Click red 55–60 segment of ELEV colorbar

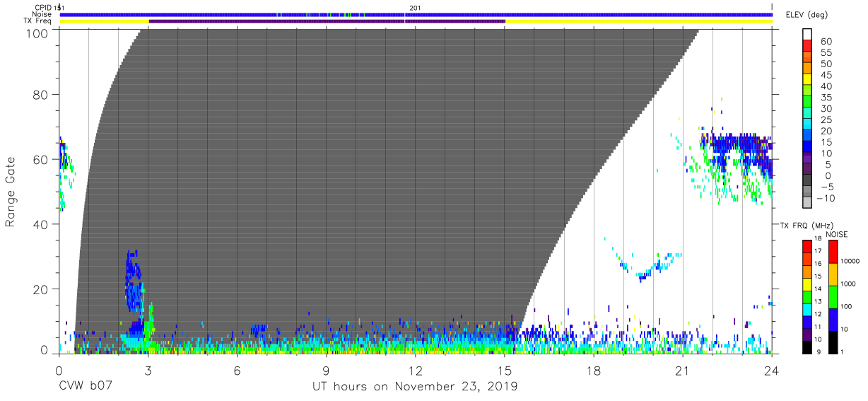pyautogui.click(x=809, y=45)
